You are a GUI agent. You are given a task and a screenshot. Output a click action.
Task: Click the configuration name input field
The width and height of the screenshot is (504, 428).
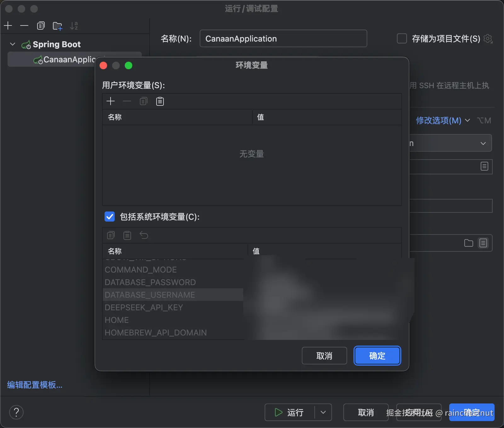[283, 38]
